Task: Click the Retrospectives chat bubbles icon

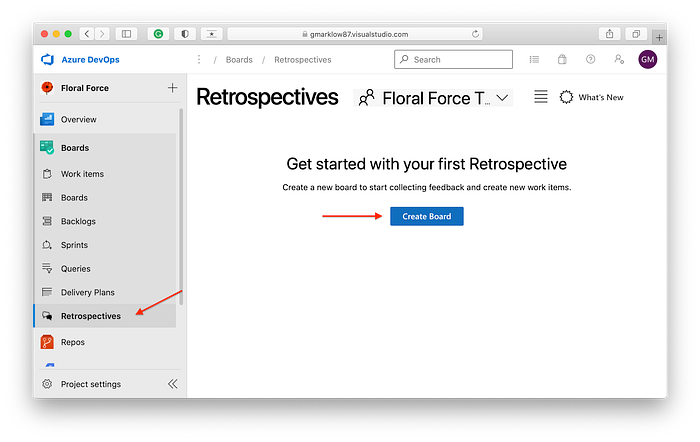Action: click(47, 316)
